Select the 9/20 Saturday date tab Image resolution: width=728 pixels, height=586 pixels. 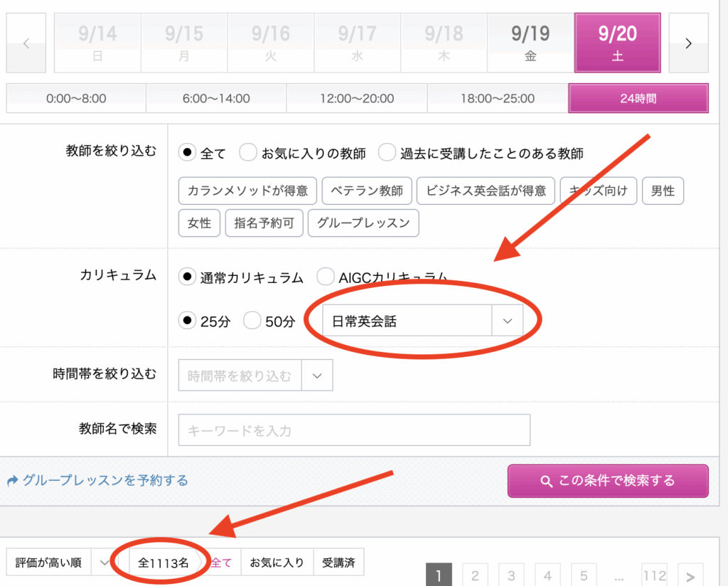[x=617, y=43]
